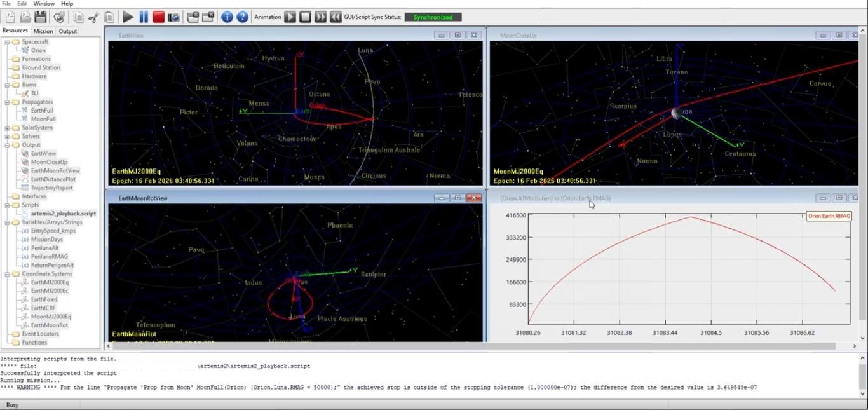Open the Help icon with the question mark
868x410 pixels.
click(x=242, y=17)
